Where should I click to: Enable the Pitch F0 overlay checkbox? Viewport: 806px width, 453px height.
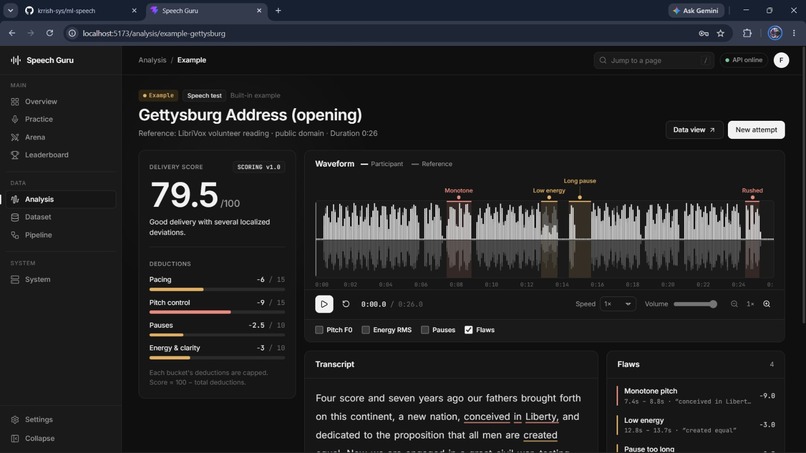(319, 330)
